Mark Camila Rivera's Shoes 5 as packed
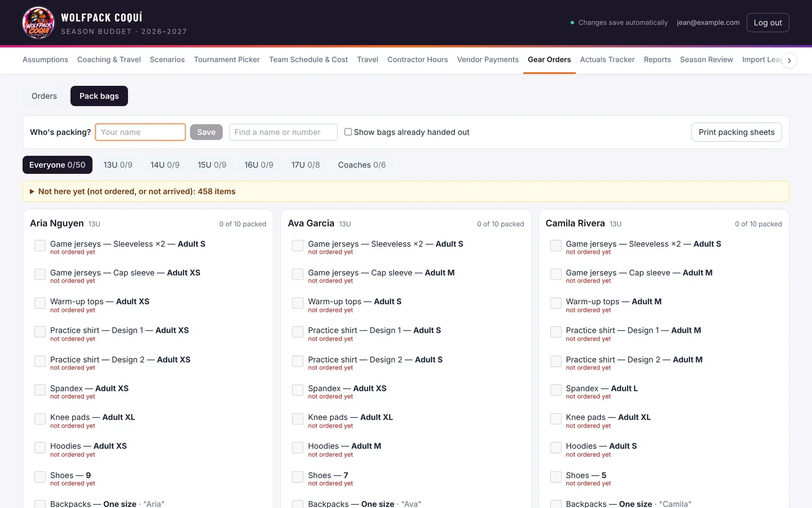 tap(556, 477)
